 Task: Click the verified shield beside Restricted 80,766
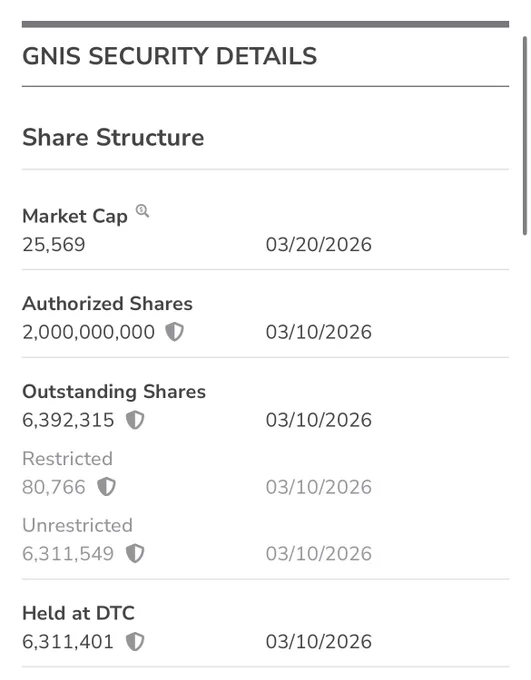pos(106,487)
